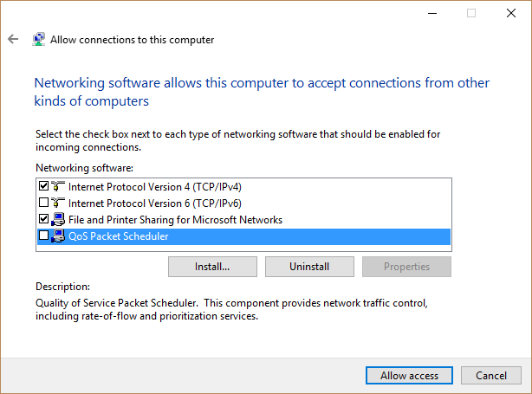Select Internet Protocol Version 4 (TCP/IPv4) item
Screen dimensions: 532x394
pos(155,187)
